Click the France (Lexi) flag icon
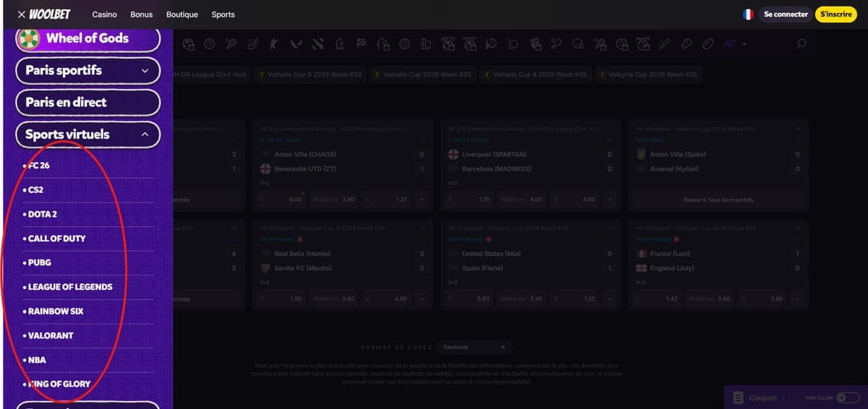The height and width of the screenshot is (409, 868). tap(641, 254)
